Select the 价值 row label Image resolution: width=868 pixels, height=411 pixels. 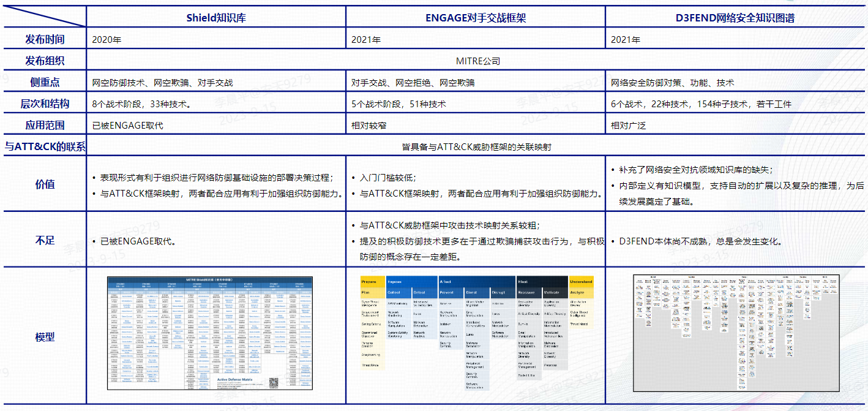tap(45, 184)
